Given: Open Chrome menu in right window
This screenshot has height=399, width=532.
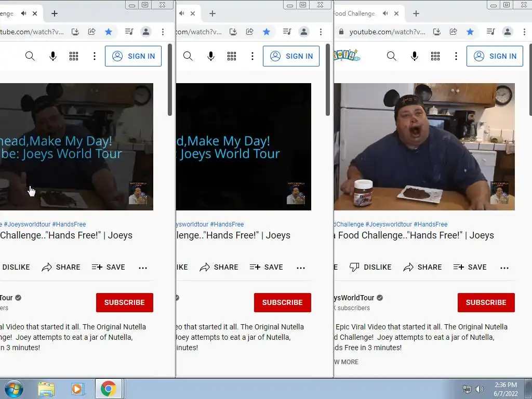Looking at the screenshot, I should (x=524, y=32).
